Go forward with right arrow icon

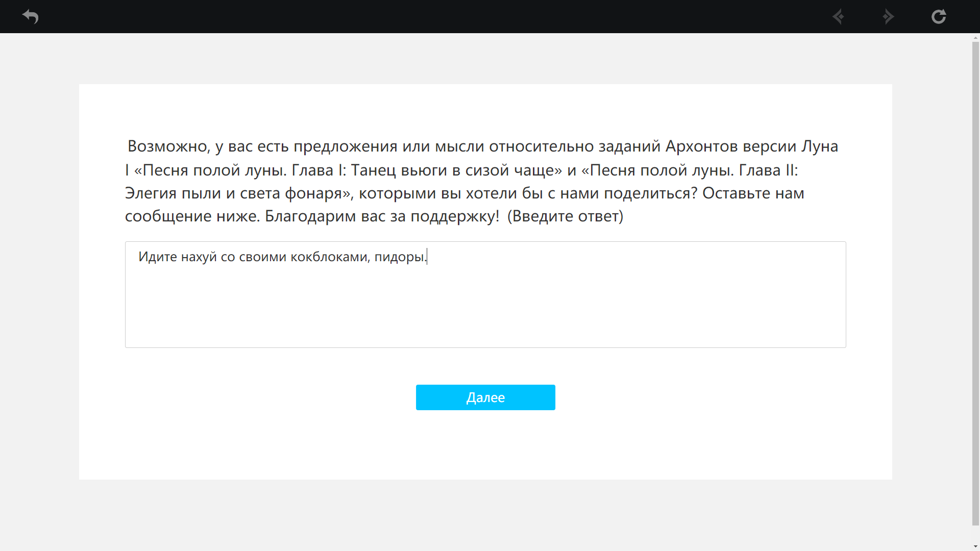coord(888,16)
